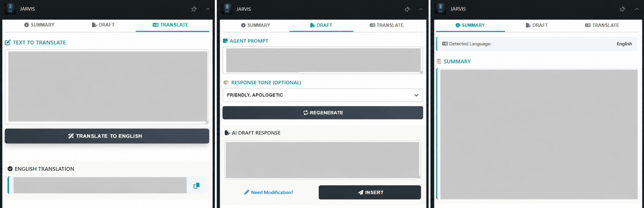Click the JARVIS avatar in right panel
Viewport: 644px width, 208px height.
tap(440, 9)
